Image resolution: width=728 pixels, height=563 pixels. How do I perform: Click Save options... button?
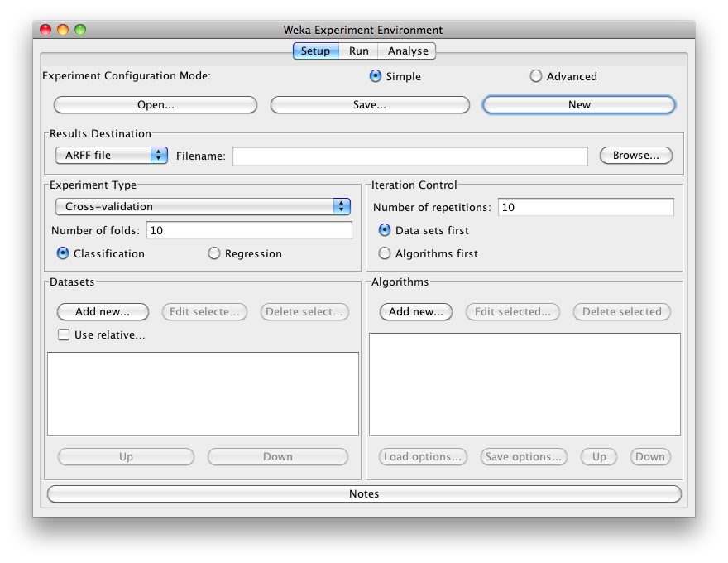pos(524,457)
